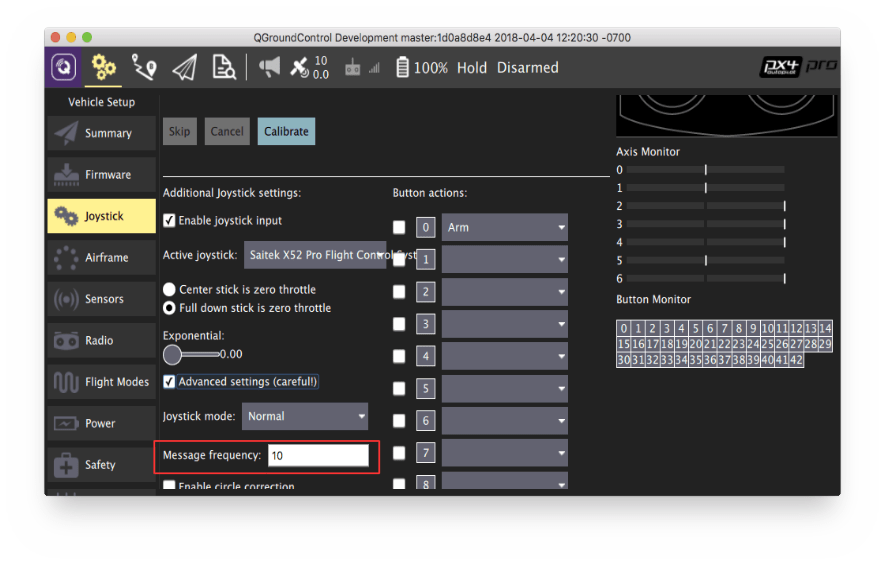
Task: Go to Flight Modes setup tab
Action: click(x=101, y=382)
